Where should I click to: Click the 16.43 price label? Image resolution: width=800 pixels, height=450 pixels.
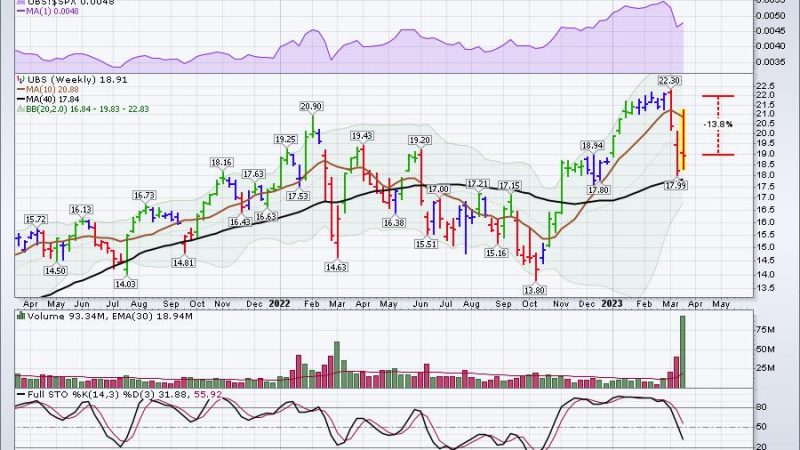tap(240, 222)
